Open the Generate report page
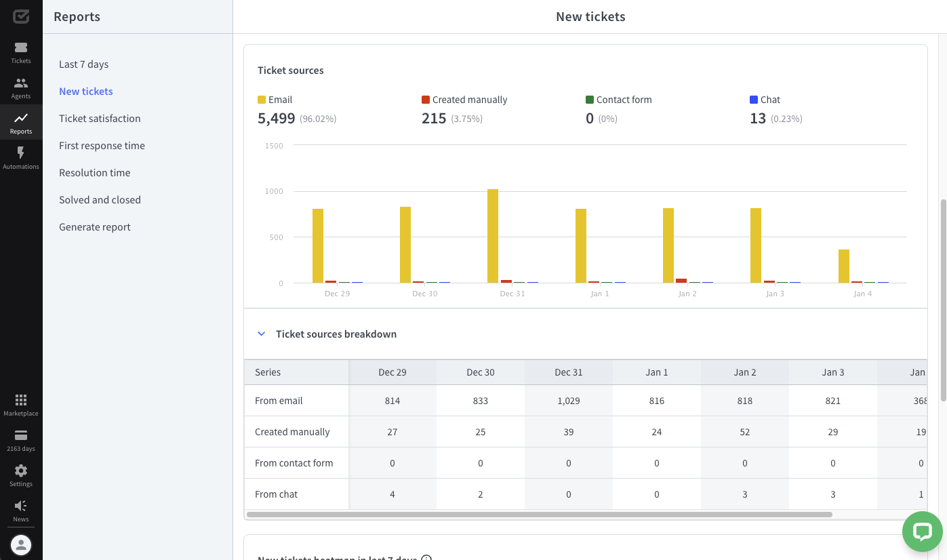Viewport: 947px width, 560px height. pyautogui.click(x=94, y=226)
